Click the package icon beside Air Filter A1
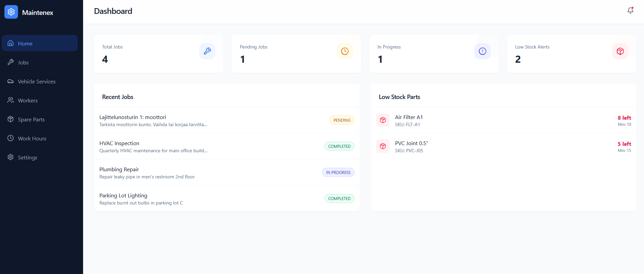This screenshot has width=644, height=274. (x=383, y=120)
